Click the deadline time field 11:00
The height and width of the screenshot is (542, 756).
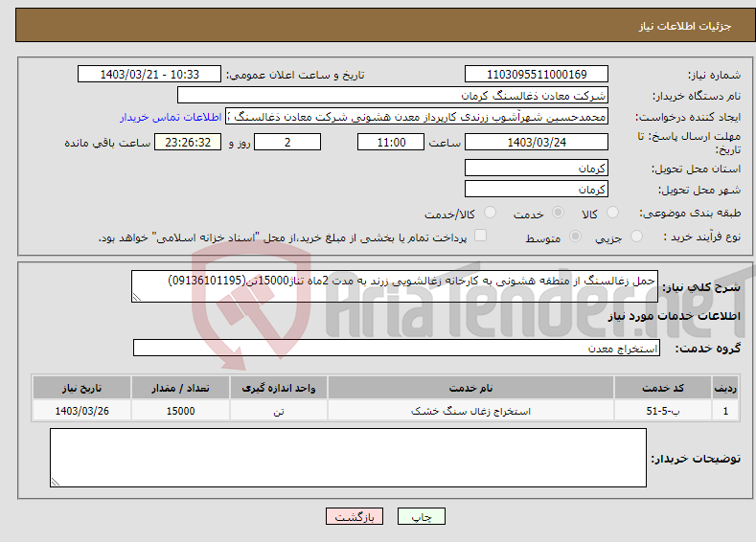[x=391, y=142]
